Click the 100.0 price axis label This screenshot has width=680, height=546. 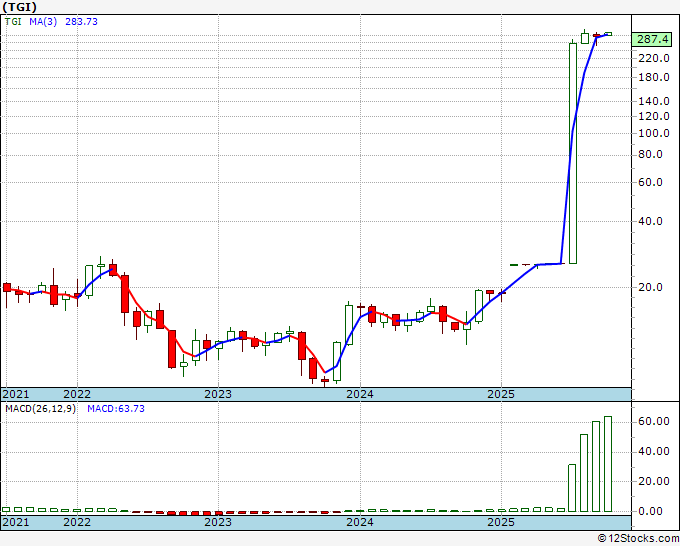[x=654, y=133]
